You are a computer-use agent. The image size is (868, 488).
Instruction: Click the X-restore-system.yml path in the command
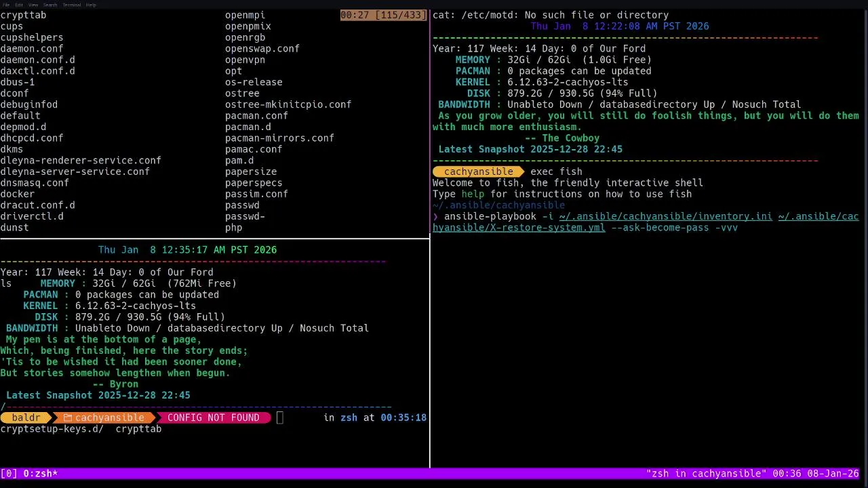519,227
